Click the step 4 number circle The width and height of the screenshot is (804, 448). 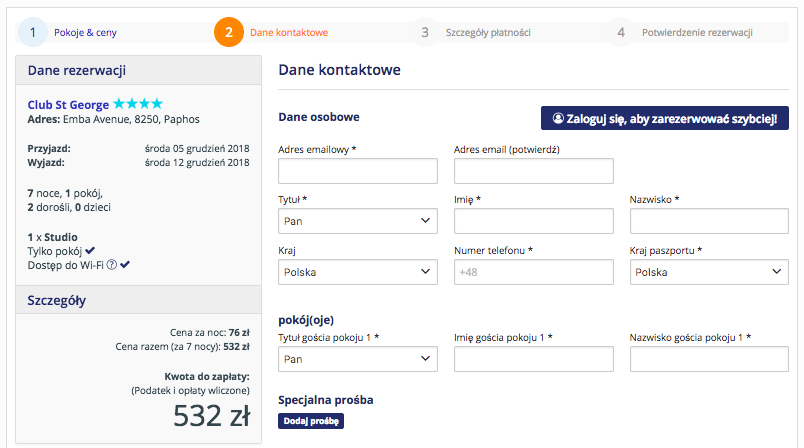pos(621,32)
